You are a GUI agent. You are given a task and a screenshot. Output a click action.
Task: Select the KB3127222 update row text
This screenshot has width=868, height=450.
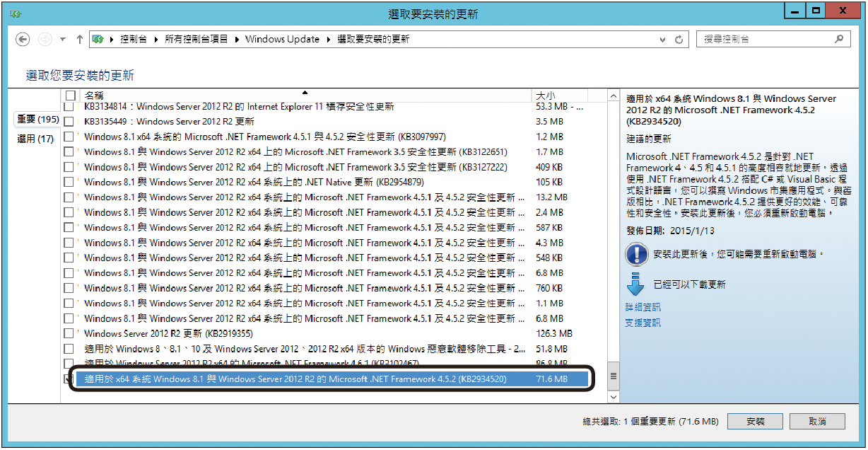point(295,167)
